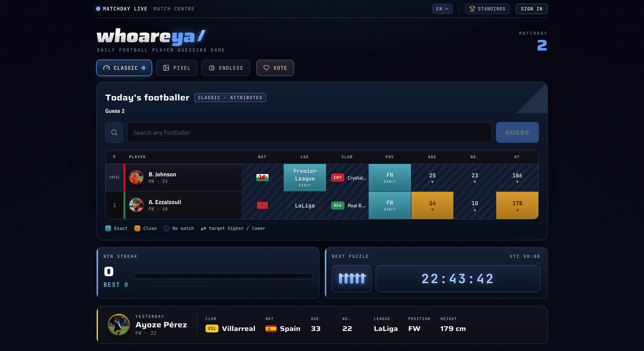The width and height of the screenshot is (644, 351).
Task: Click the FW exact cell for A. Ezzalzouli
Action: click(390, 205)
